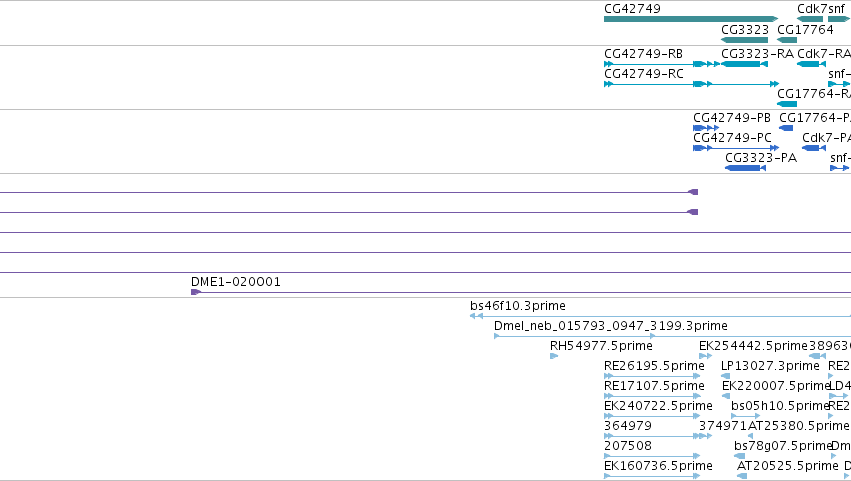Click the blue CG3323-PA protein glyph
The width and height of the screenshot is (851, 481).
coord(745,168)
